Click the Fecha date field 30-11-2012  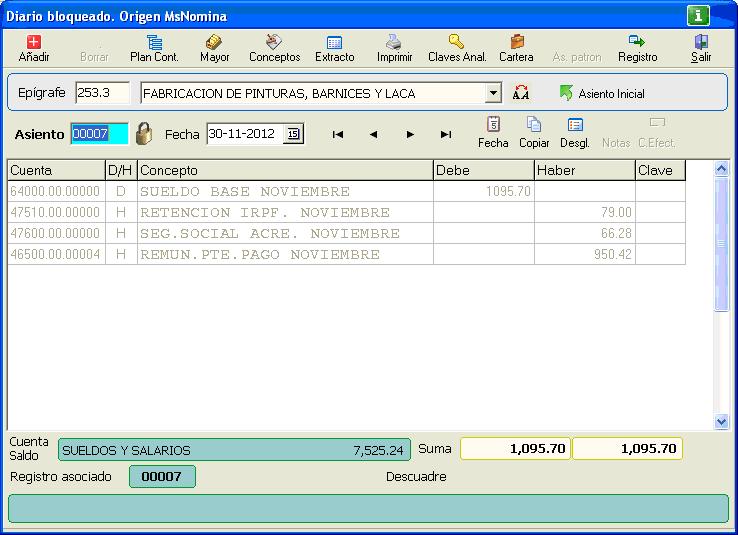[245, 134]
